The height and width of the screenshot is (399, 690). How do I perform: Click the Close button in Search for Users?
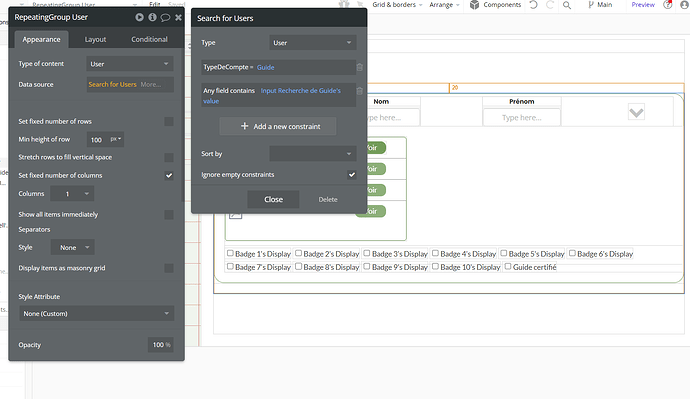[x=273, y=199]
